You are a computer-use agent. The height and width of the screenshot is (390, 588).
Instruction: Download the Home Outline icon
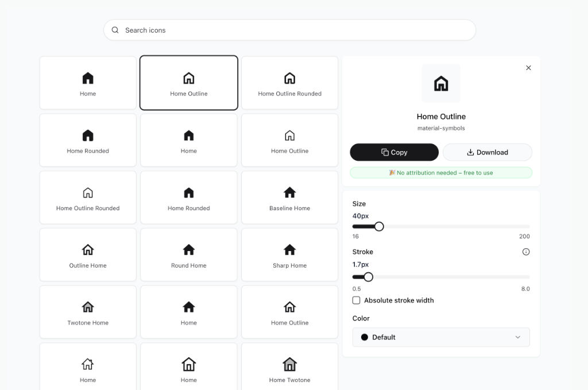point(488,152)
